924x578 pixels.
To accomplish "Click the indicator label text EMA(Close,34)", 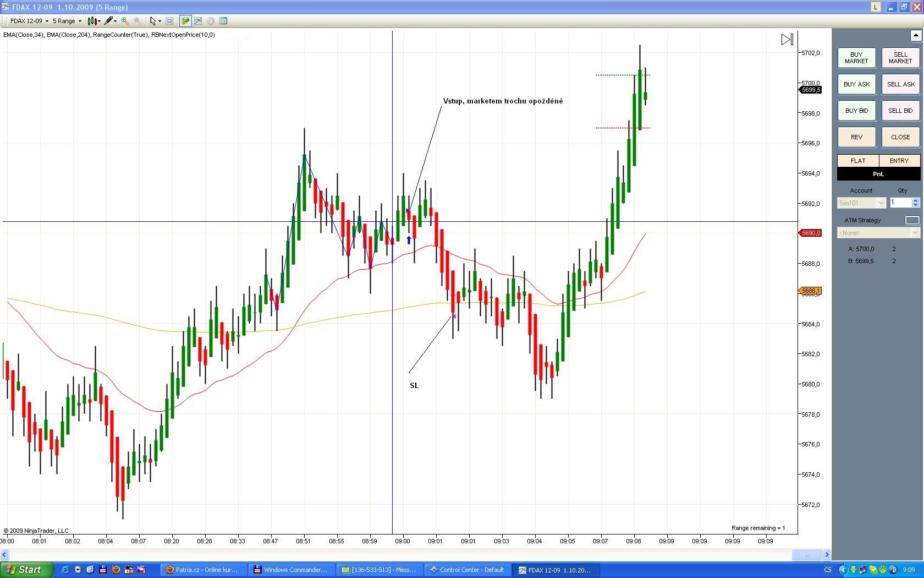I will click(x=23, y=35).
